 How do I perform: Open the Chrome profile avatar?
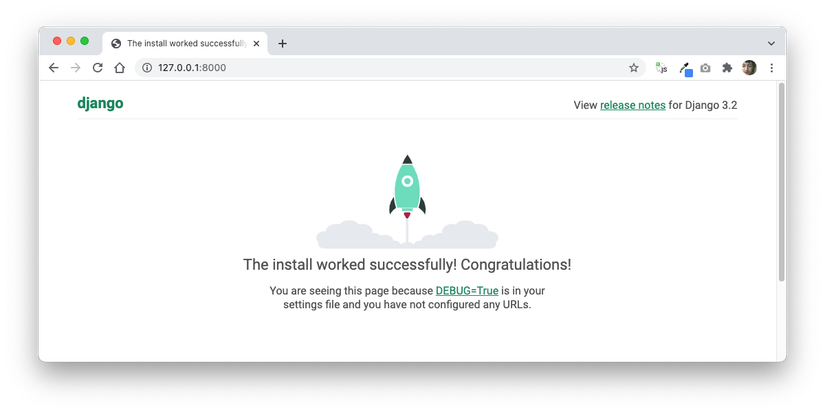(x=749, y=68)
